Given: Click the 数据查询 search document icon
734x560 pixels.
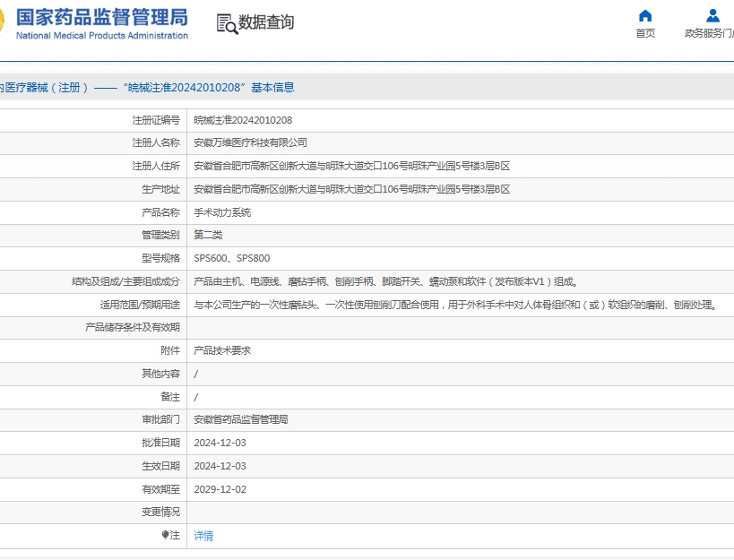Looking at the screenshot, I should pos(227,23).
